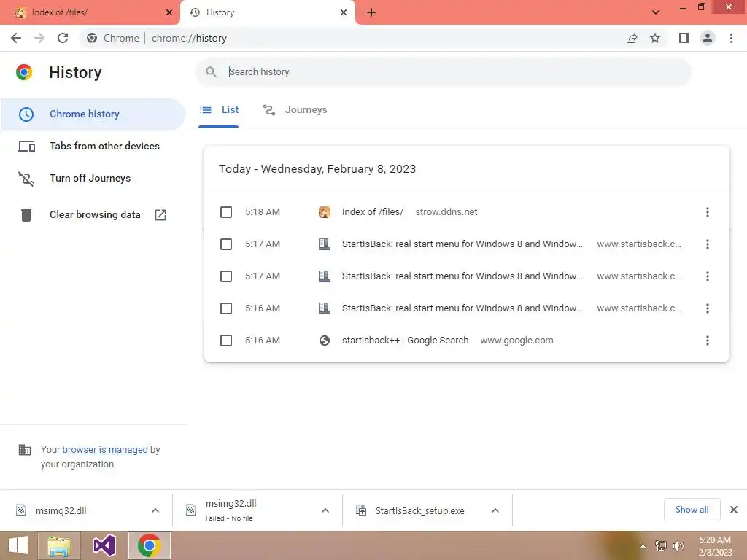
Task: Focus the Search history field
Action: click(x=443, y=72)
